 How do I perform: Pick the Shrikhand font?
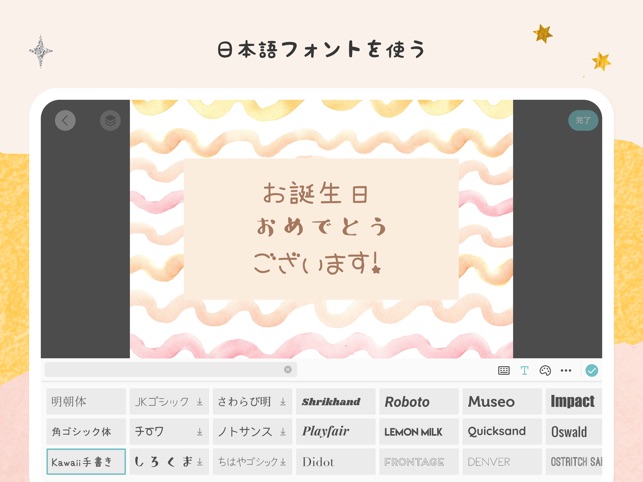[335, 402]
